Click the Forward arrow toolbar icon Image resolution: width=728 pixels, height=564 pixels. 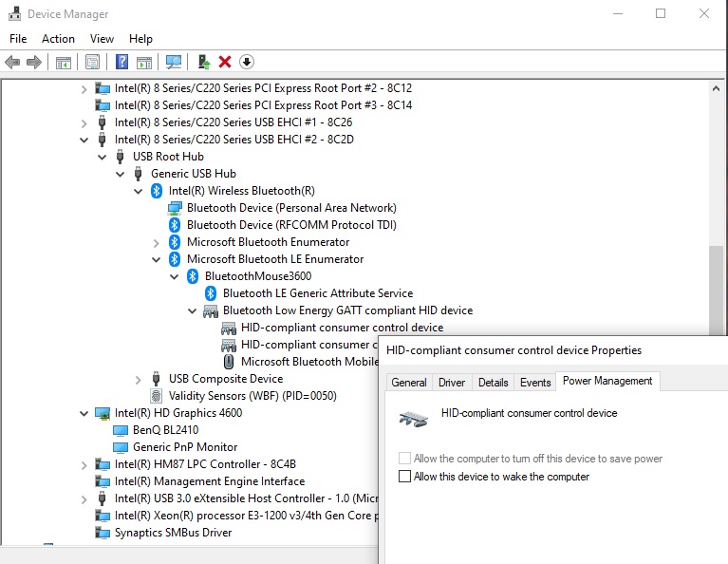click(34, 62)
